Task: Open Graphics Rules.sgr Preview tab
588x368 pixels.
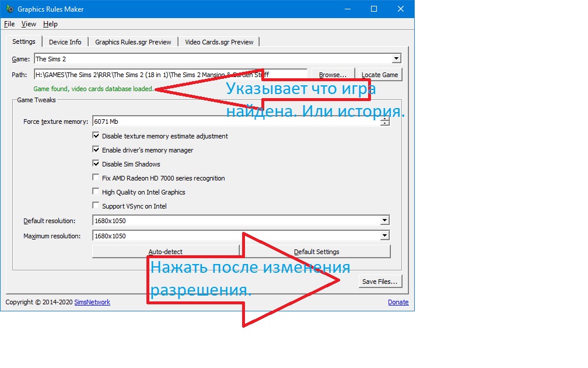Action: [133, 42]
